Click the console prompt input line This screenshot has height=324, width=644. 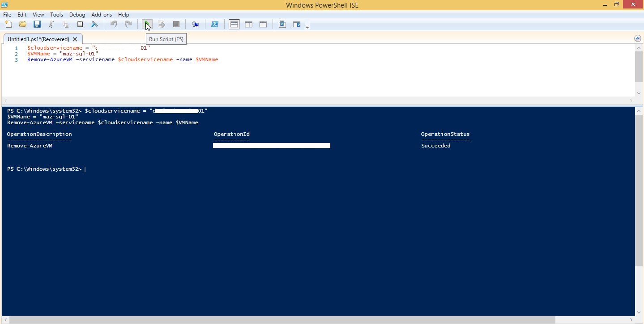[46, 169]
